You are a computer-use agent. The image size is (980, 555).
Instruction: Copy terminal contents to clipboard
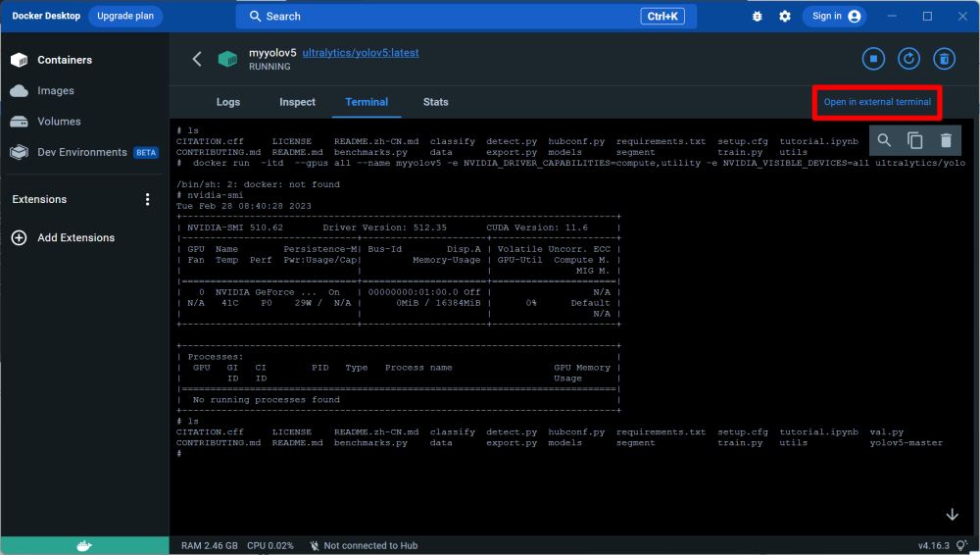pyautogui.click(x=915, y=140)
